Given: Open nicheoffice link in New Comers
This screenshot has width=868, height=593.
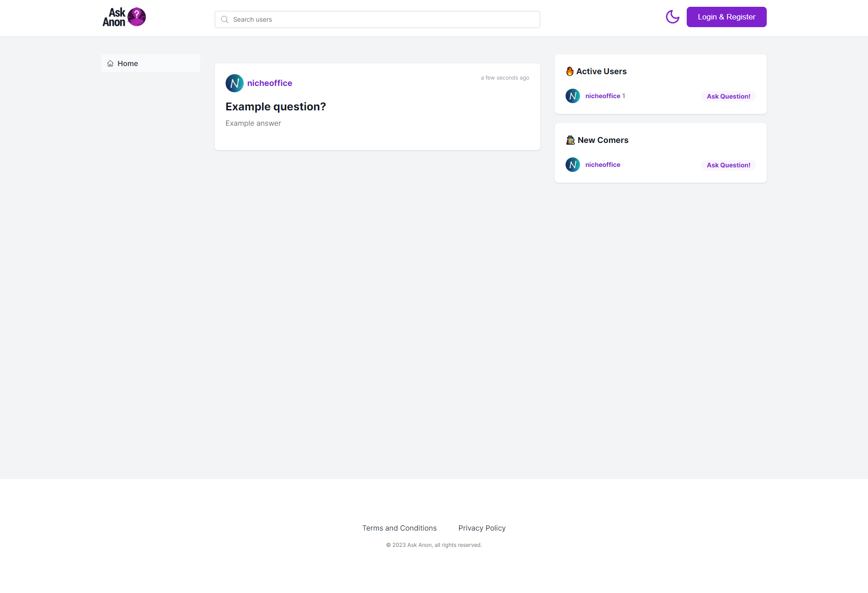Looking at the screenshot, I should coord(603,165).
